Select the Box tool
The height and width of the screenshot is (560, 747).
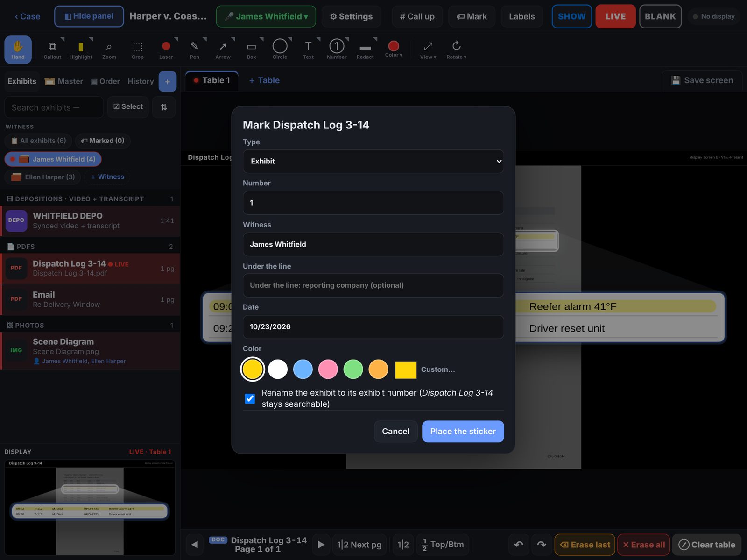coord(252,50)
